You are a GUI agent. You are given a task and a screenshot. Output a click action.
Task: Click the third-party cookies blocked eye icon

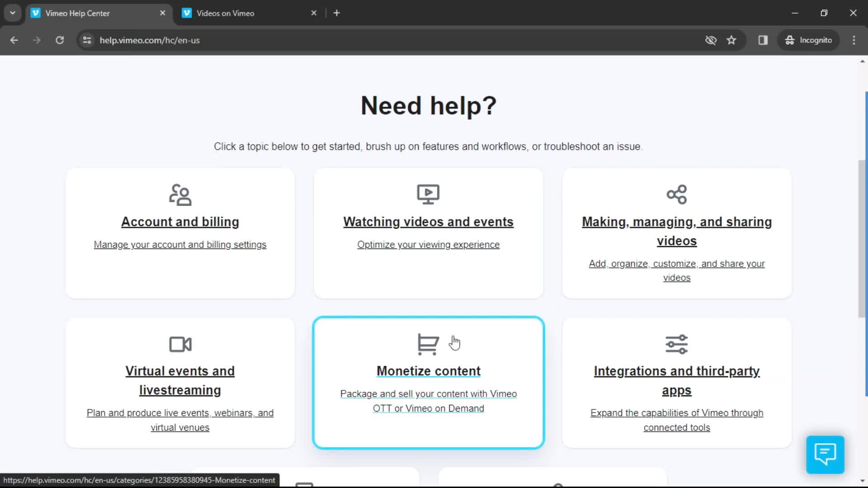[711, 40]
